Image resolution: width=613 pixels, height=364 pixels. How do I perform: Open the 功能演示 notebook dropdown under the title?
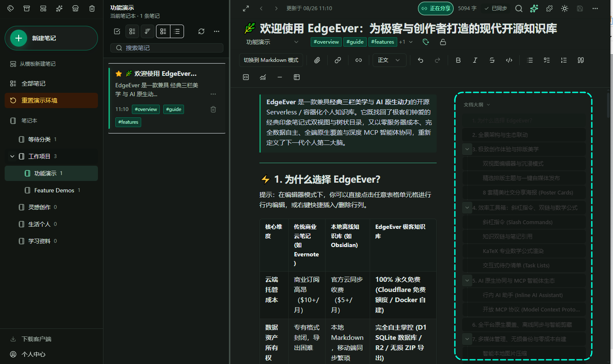pos(273,42)
